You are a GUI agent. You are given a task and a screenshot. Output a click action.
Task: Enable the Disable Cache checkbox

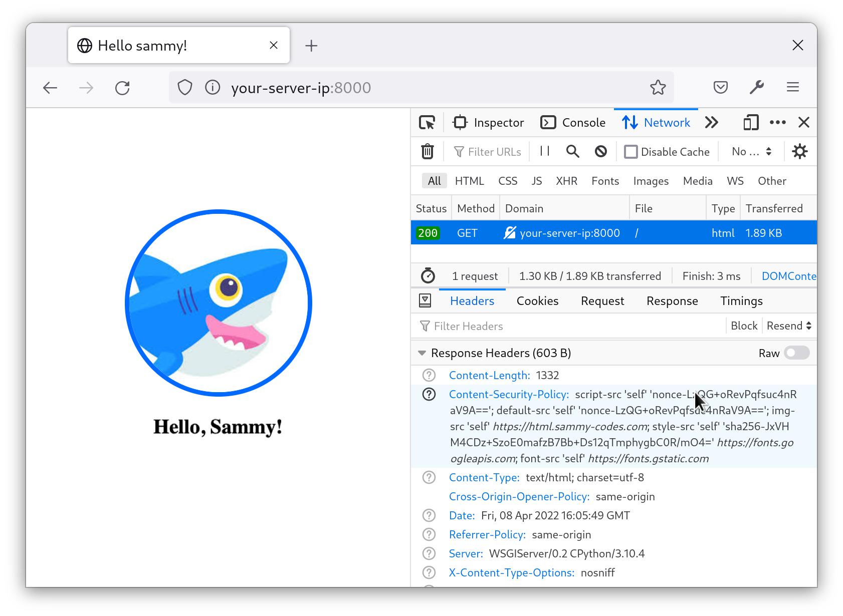pos(631,151)
